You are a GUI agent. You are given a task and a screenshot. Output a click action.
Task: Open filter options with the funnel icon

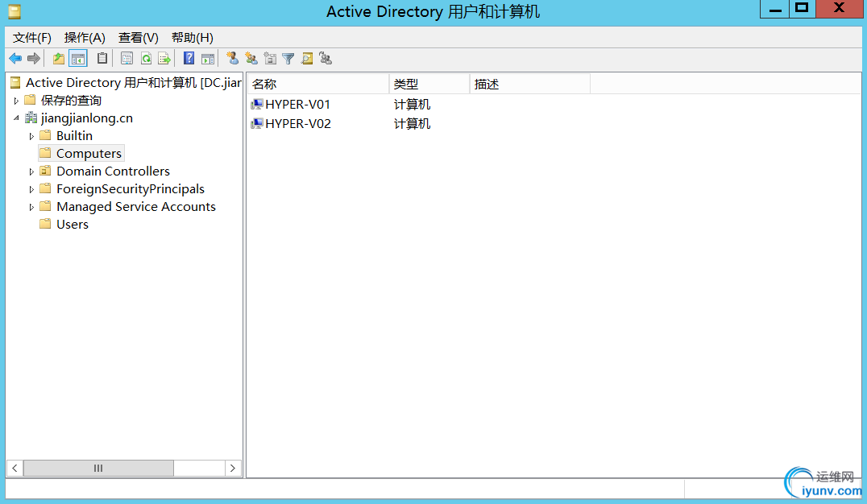click(x=288, y=59)
